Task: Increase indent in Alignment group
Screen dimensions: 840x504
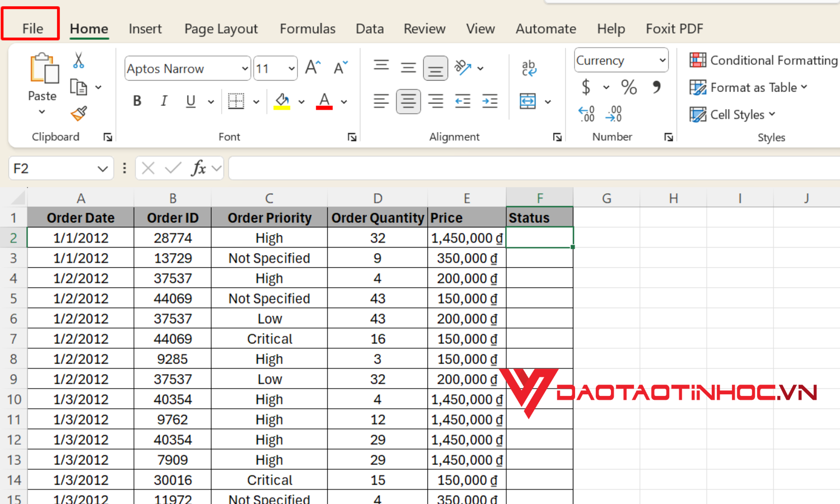Action: (x=490, y=101)
